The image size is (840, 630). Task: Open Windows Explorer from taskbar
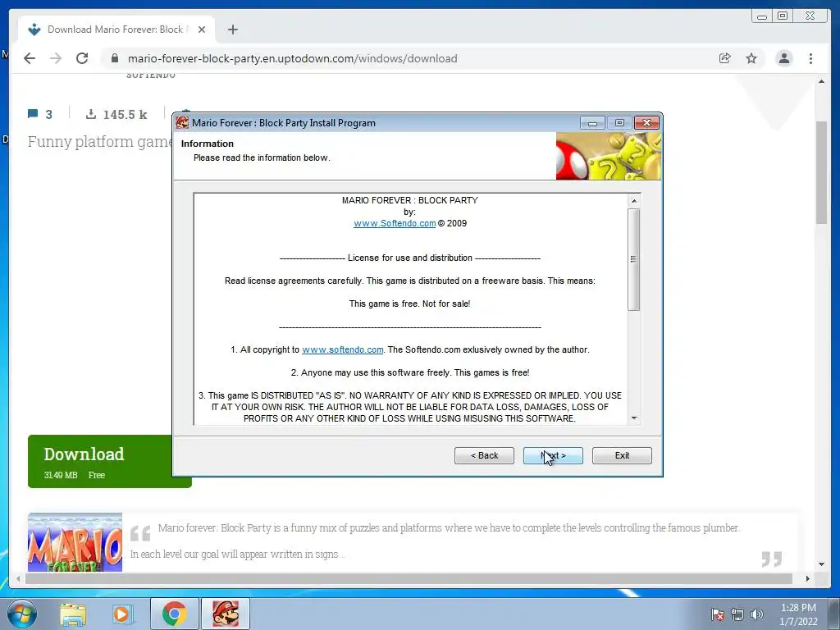click(73, 614)
